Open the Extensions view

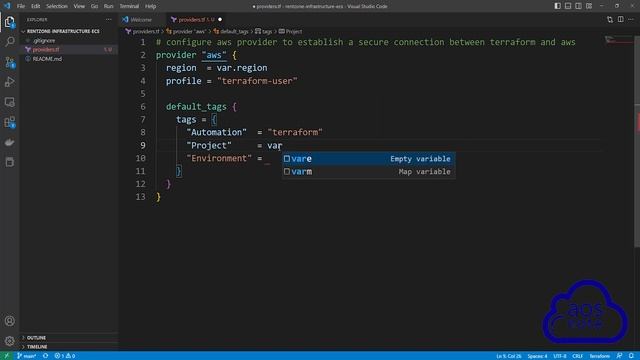10,122
